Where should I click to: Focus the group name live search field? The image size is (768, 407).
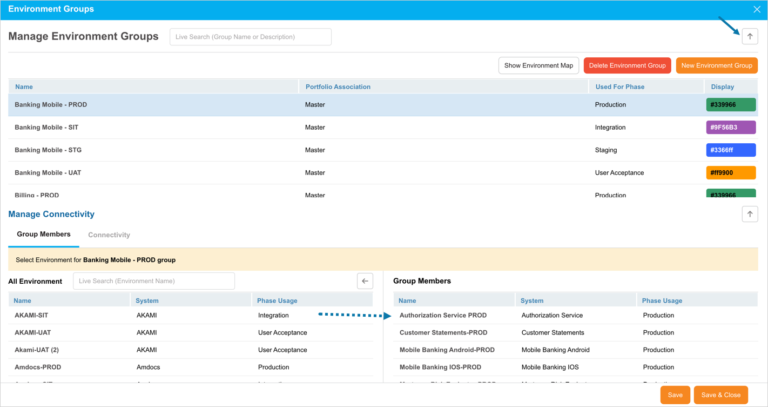pos(249,37)
